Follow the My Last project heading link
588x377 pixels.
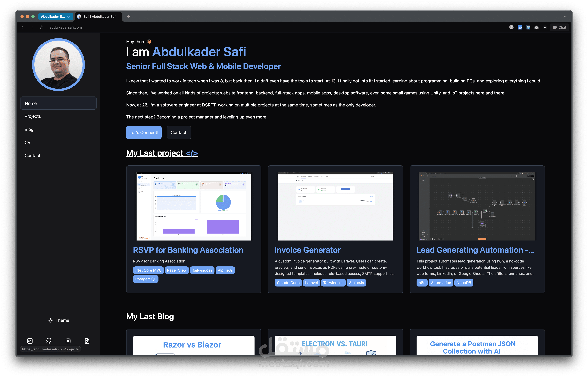162,153
